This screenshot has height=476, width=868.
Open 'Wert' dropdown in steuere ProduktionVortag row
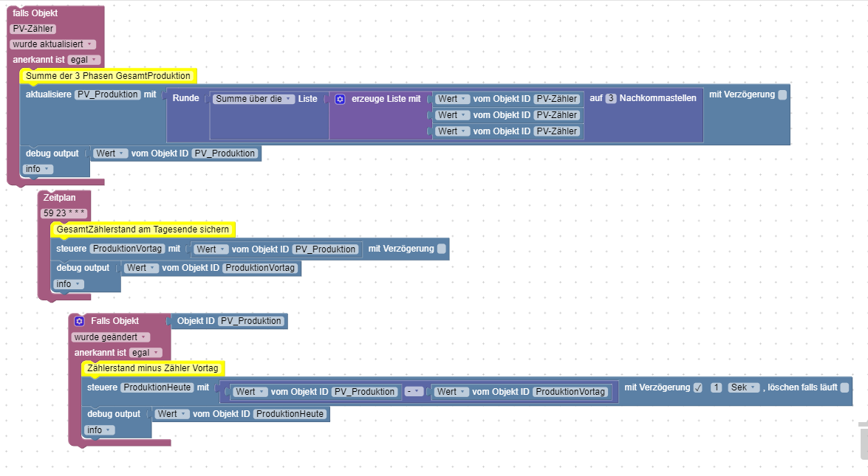211,249
